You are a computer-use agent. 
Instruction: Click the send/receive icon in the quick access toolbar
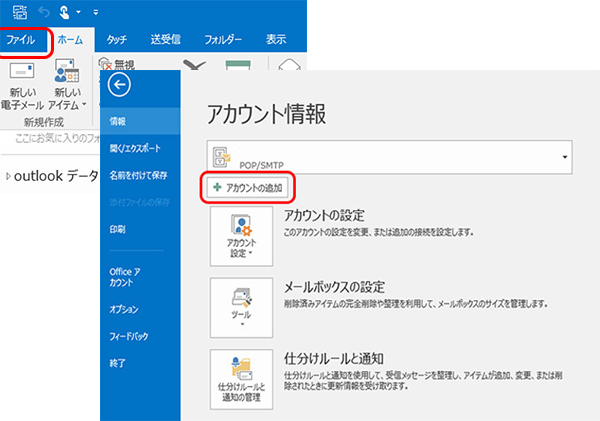(x=20, y=12)
